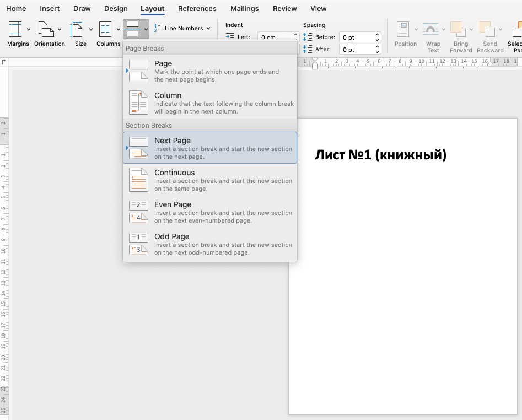The image size is (522, 420).
Task: Open the Design tab
Action: pos(116,9)
